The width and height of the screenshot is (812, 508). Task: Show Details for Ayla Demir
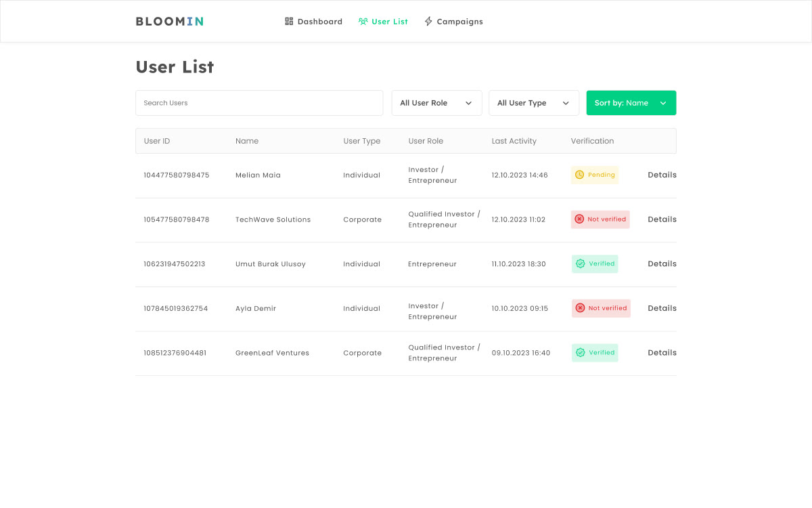662,308
